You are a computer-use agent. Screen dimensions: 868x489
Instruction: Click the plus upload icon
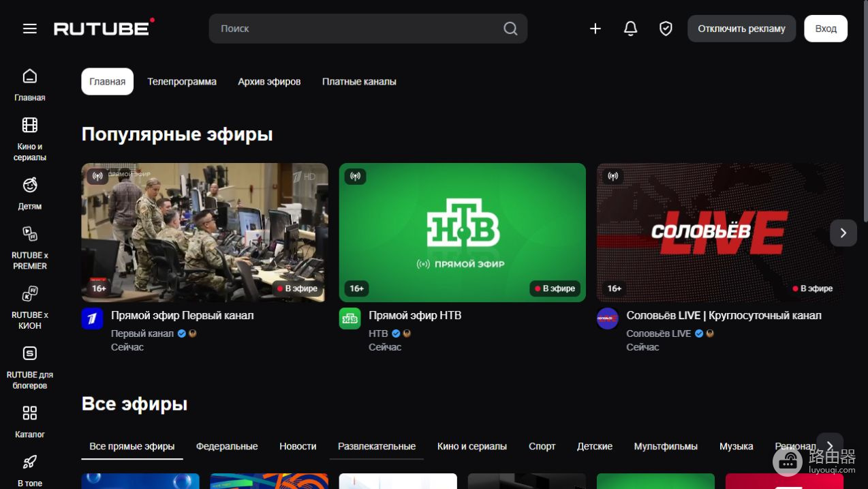pyautogui.click(x=595, y=29)
